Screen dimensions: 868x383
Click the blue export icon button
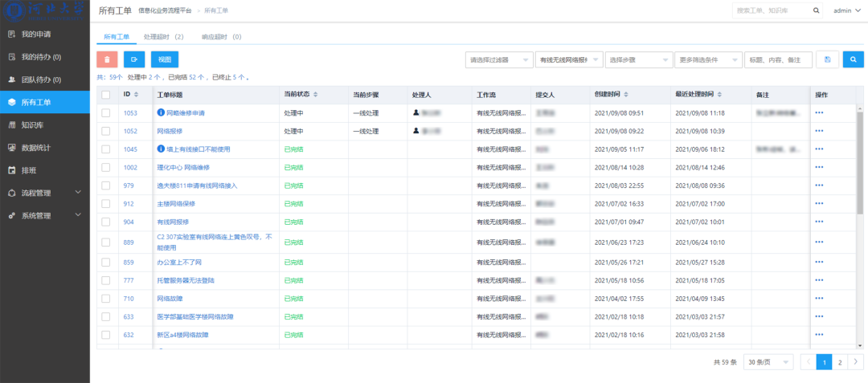point(134,59)
